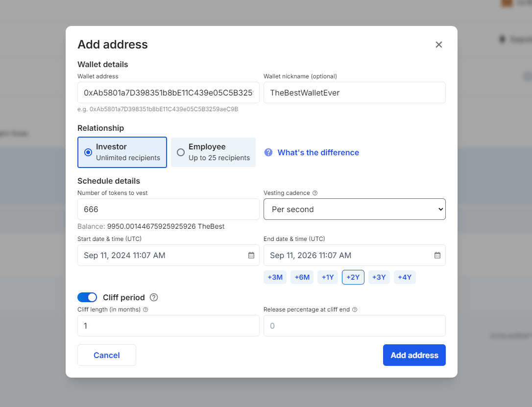Confirm with the Add address button
This screenshot has height=407, width=532.
[x=414, y=355]
